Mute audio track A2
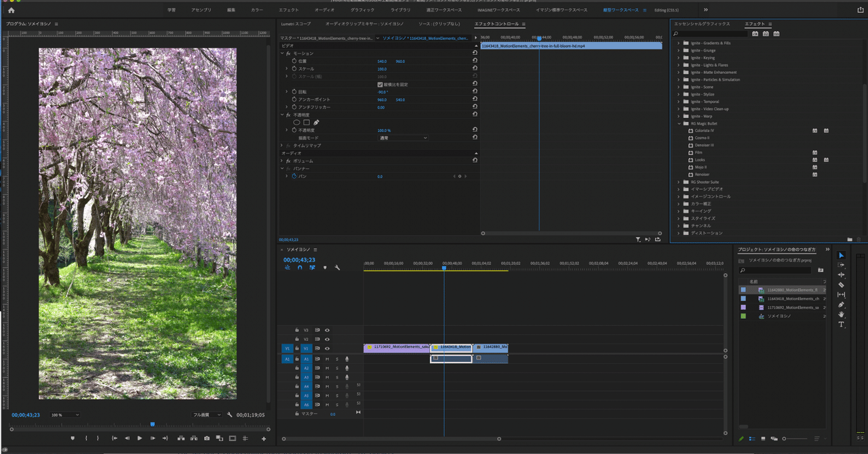 pyautogui.click(x=327, y=368)
